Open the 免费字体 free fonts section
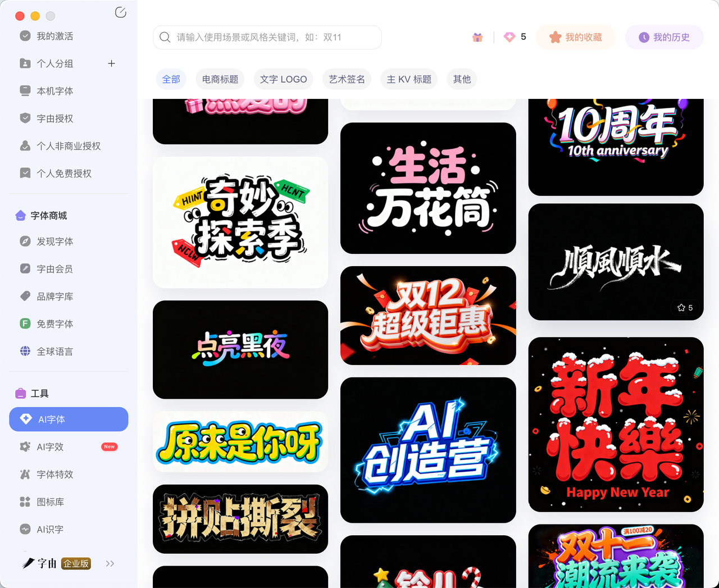Viewport: 719px width, 588px height. coord(51,323)
